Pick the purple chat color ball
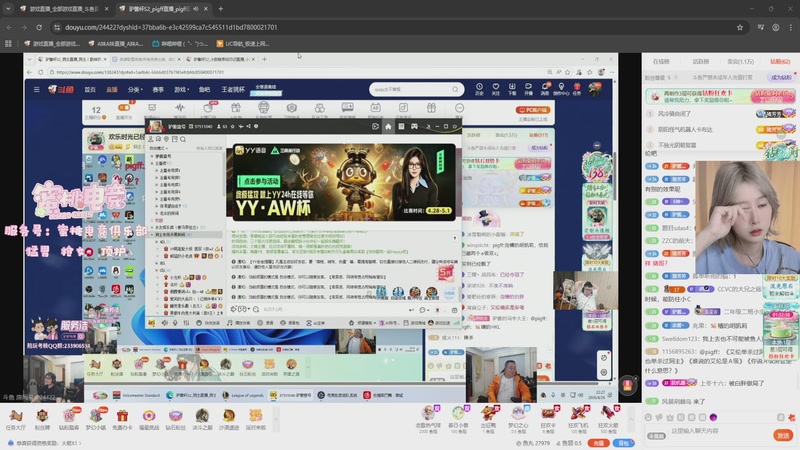 713,417
